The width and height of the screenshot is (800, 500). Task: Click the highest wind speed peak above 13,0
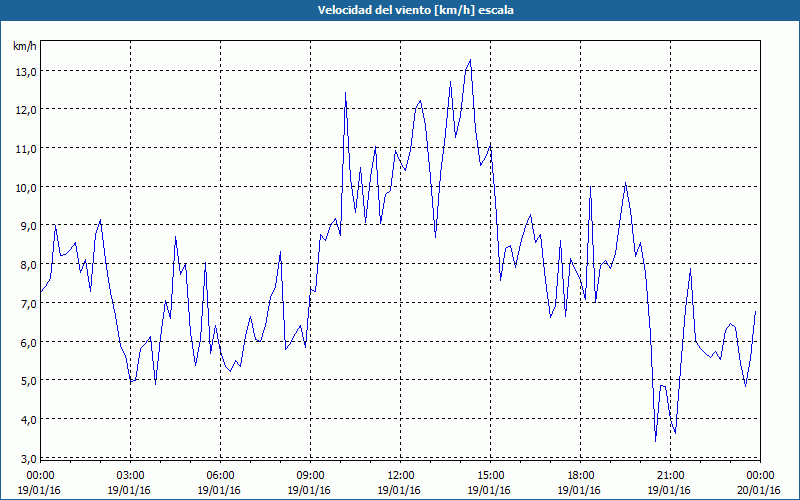pos(470,60)
